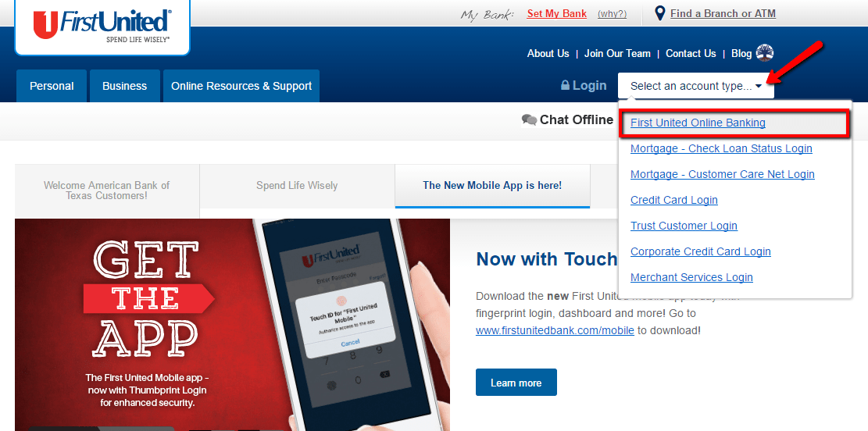This screenshot has height=431, width=868.
Task: Choose Credit Card Login option
Action: [x=673, y=200]
